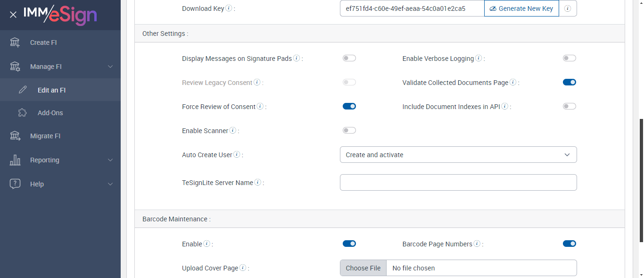Expand the Help menu section
Image resolution: width=644 pixels, height=278 pixels.
110,184
